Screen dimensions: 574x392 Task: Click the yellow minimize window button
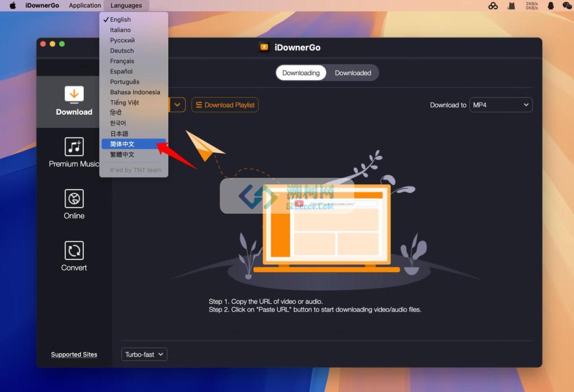pyautogui.click(x=52, y=44)
